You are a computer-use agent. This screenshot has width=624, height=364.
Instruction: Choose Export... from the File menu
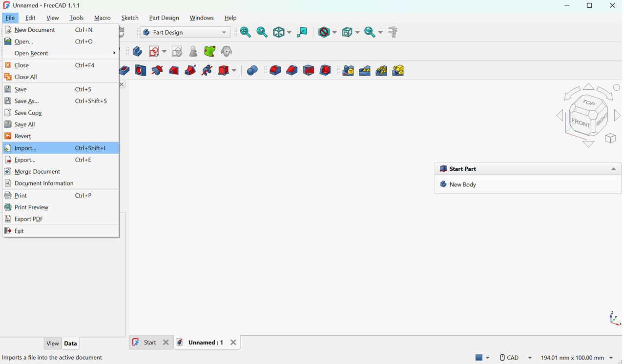pyautogui.click(x=61, y=160)
